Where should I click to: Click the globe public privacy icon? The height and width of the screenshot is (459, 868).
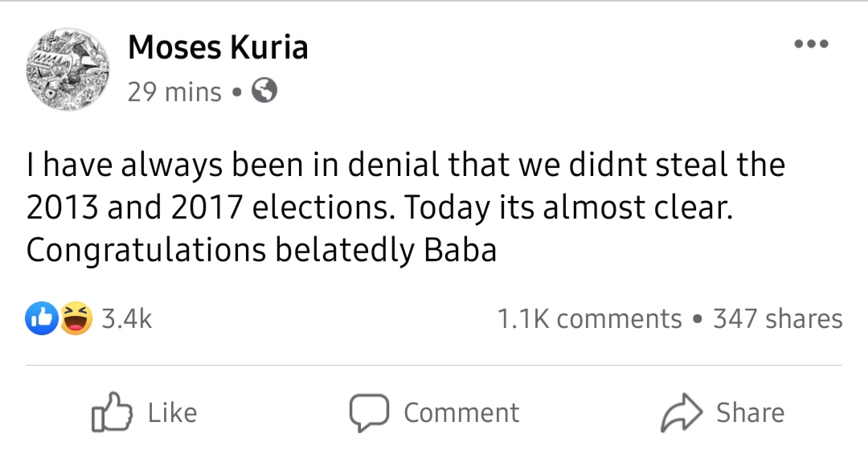(264, 92)
